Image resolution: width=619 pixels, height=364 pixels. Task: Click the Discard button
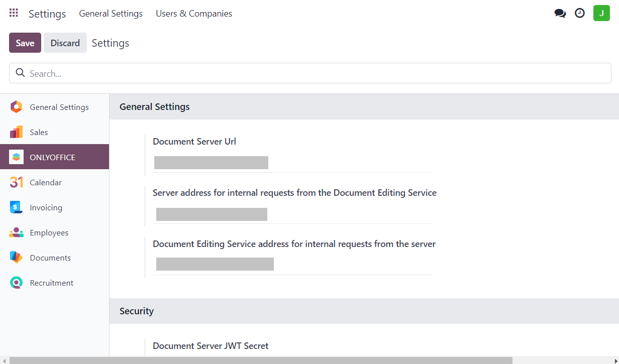click(65, 43)
